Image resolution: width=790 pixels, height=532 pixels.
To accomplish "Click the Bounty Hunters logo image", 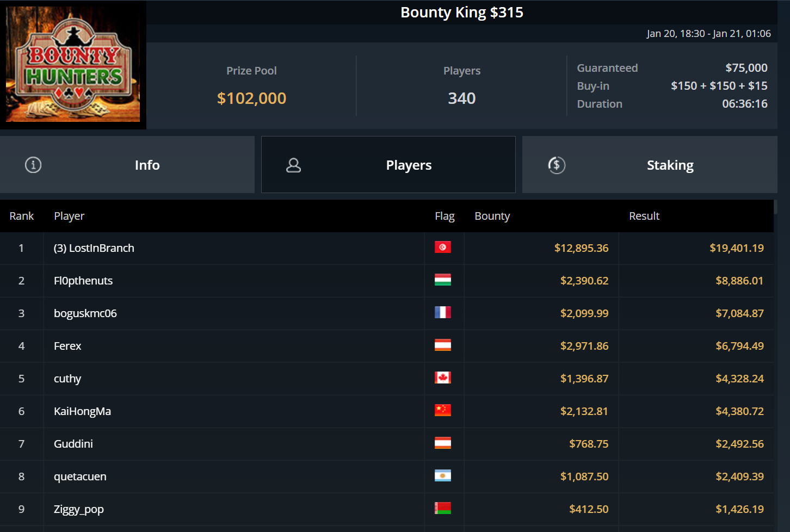I will 73,64.
